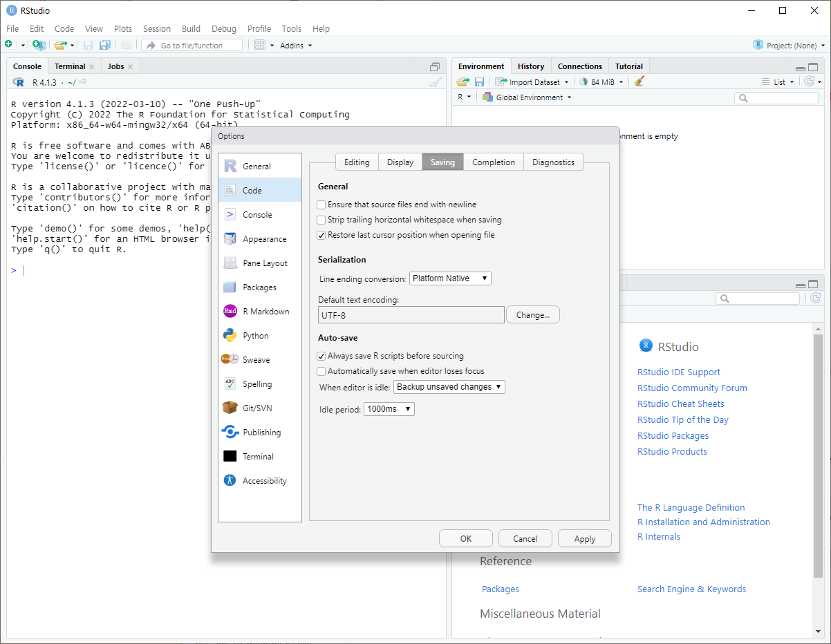
Task: Click the Print icon in main toolbar
Action: (126, 45)
